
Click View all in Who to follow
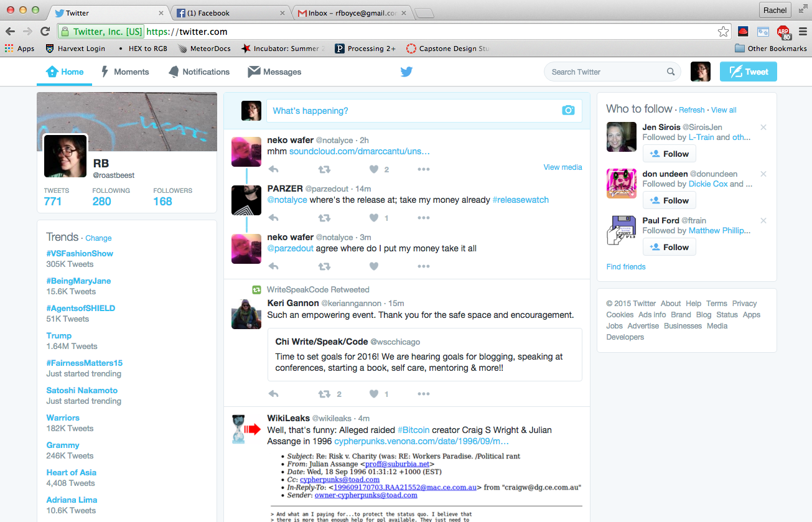pos(724,110)
